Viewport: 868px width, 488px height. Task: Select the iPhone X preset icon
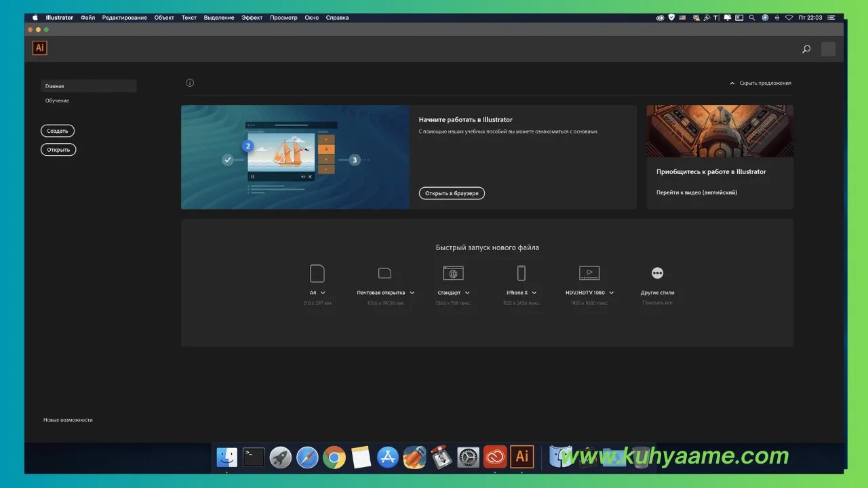(x=521, y=272)
